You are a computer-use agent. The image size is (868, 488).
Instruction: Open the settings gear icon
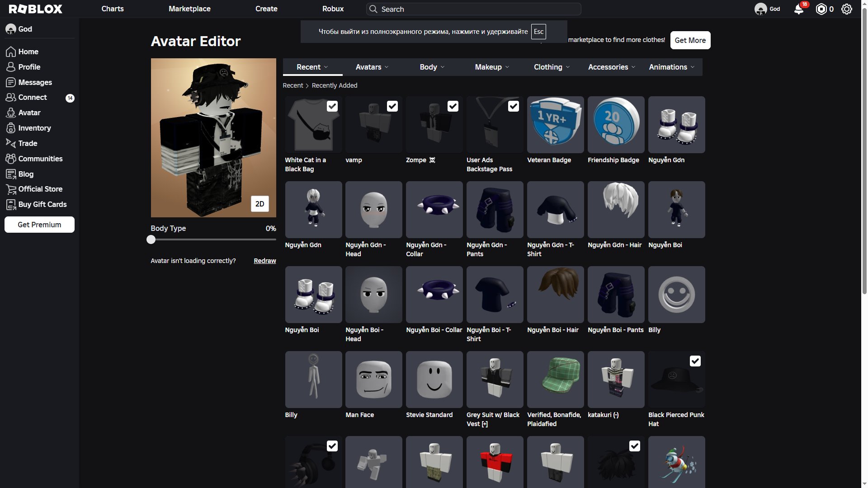847,9
